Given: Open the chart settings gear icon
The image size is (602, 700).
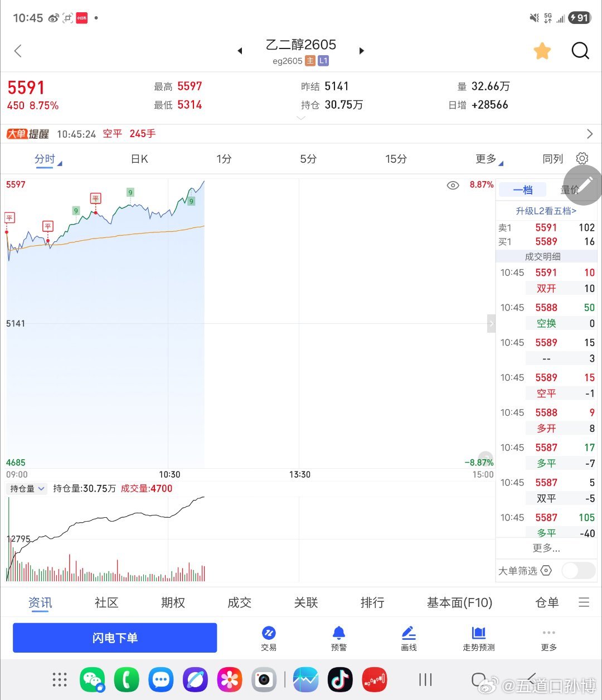Looking at the screenshot, I should click(x=582, y=158).
